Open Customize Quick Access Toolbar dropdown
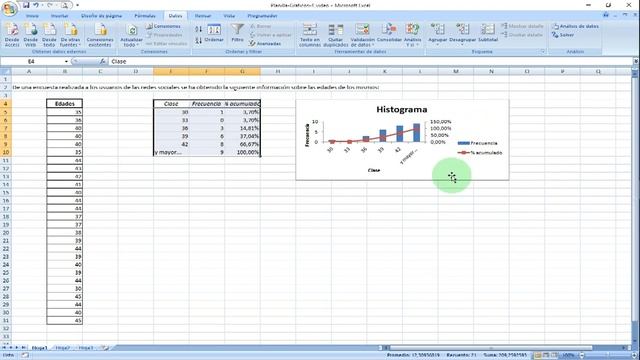This screenshot has height=360, width=640. tap(78, 5)
